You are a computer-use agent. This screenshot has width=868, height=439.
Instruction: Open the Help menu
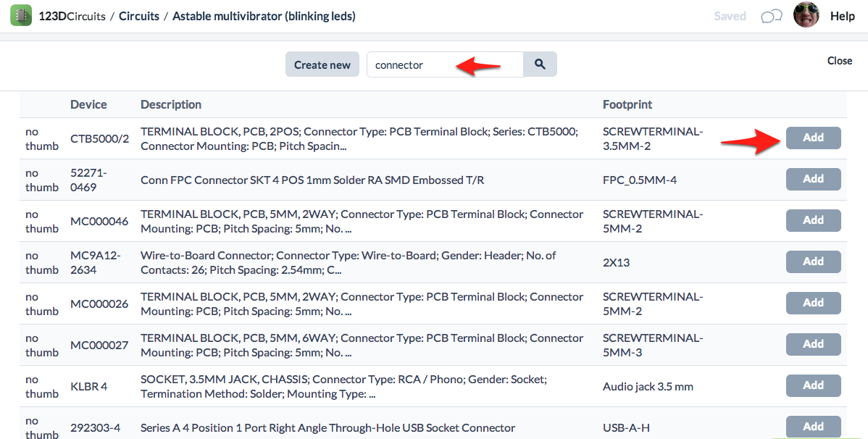coord(843,16)
